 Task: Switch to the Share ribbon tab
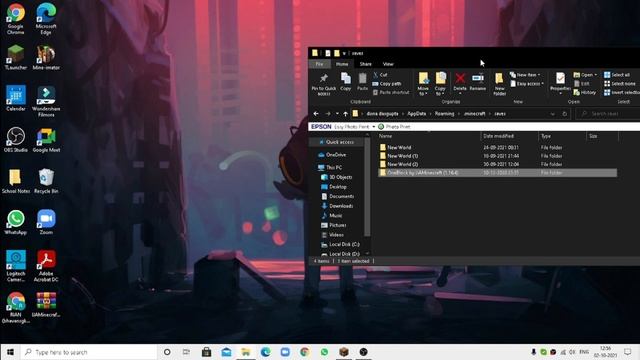[365, 64]
